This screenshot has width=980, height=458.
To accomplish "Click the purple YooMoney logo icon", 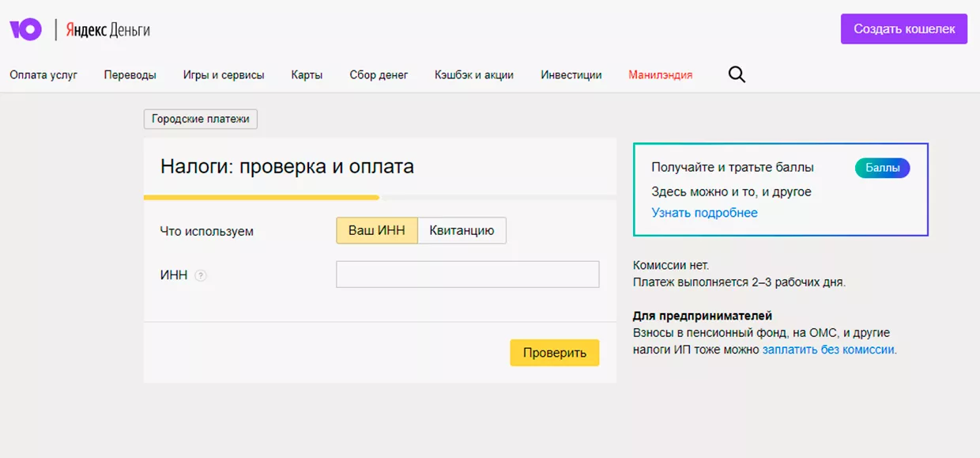I will click(25, 29).
